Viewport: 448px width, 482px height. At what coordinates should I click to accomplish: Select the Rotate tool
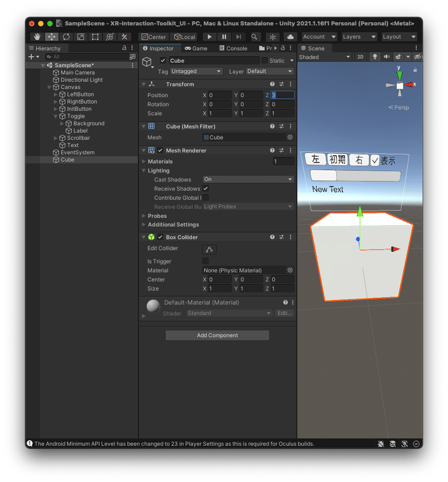tap(66, 36)
